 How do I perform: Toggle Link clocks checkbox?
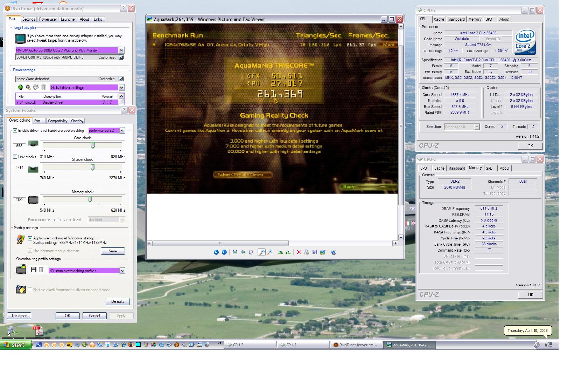[x=15, y=157]
